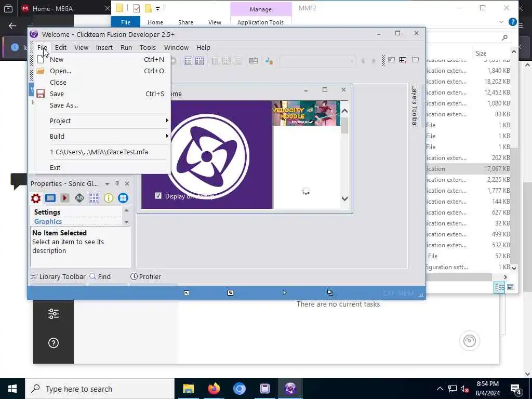Open the Values tab (AB diamond icon)

[x=79, y=198]
